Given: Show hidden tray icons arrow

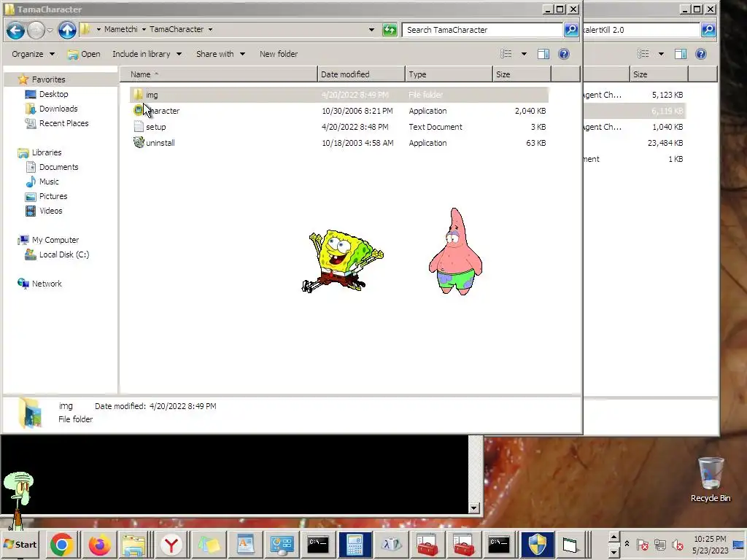Looking at the screenshot, I should point(627,544).
